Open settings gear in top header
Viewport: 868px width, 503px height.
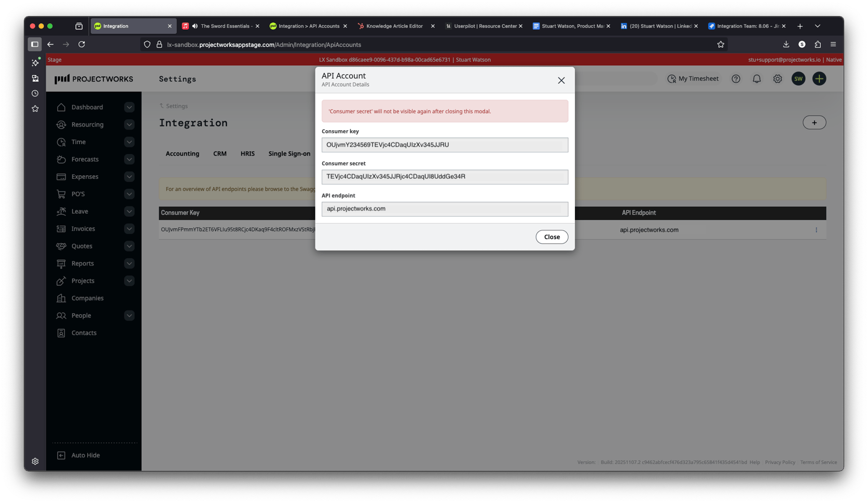pos(777,79)
